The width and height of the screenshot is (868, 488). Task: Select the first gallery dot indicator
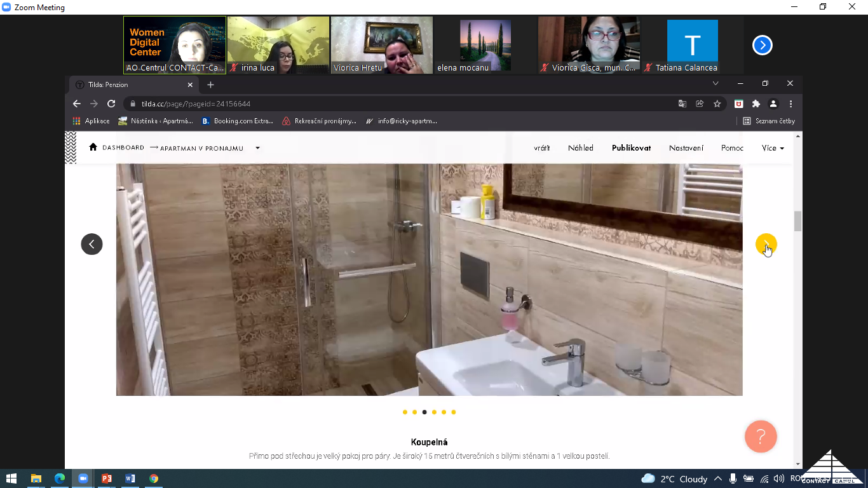405,412
